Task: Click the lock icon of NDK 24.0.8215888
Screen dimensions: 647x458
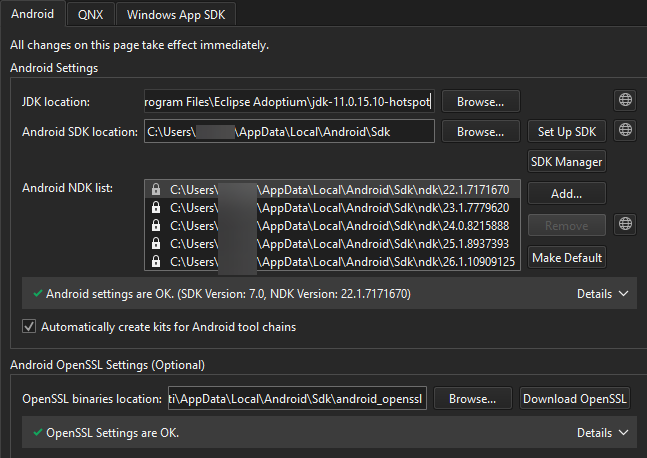Action: point(155,225)
